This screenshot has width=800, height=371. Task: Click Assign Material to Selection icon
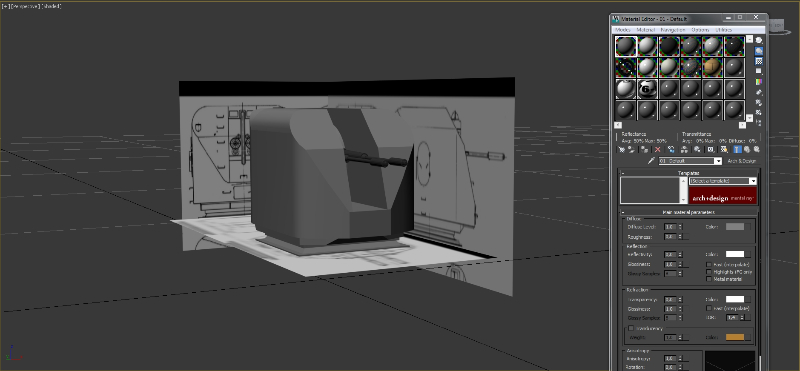point(645,150)
